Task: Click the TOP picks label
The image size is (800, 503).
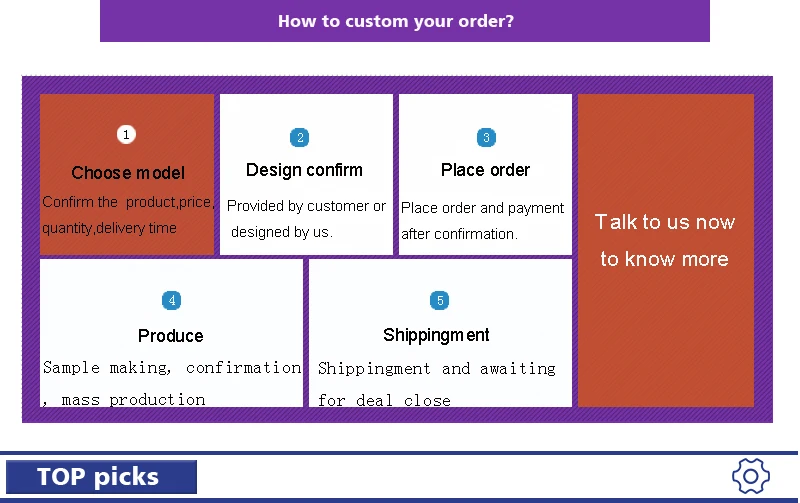Action: pos(99,477)
